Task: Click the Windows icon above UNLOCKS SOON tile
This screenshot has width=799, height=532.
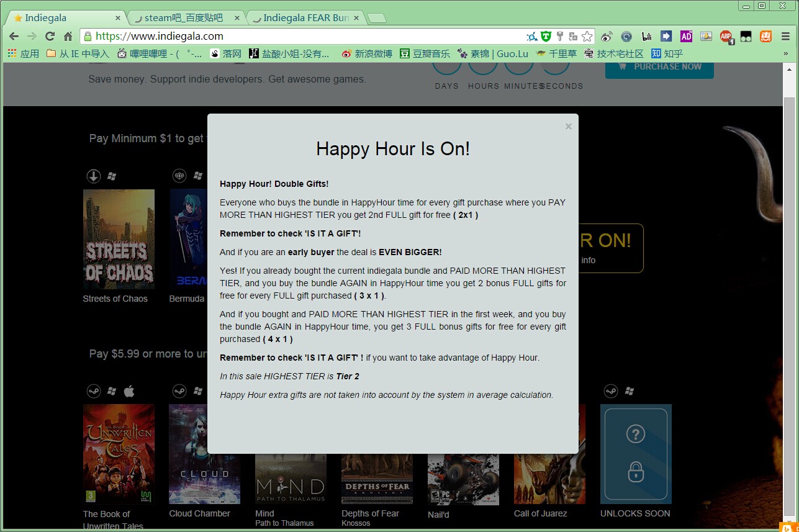Action: [630, 391]
